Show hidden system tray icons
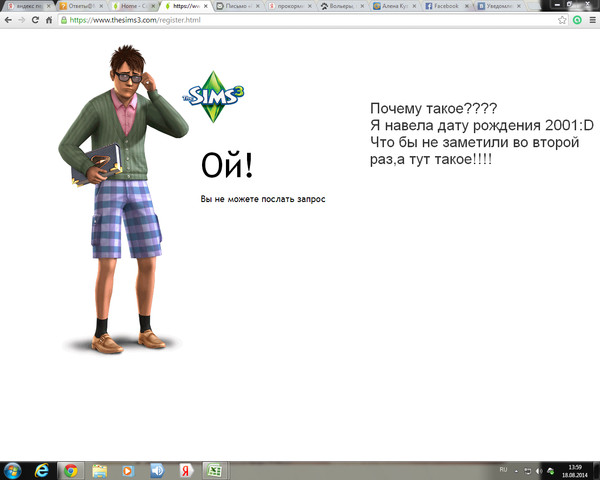This screenshot has height=480, width=600. coord(517,471)
